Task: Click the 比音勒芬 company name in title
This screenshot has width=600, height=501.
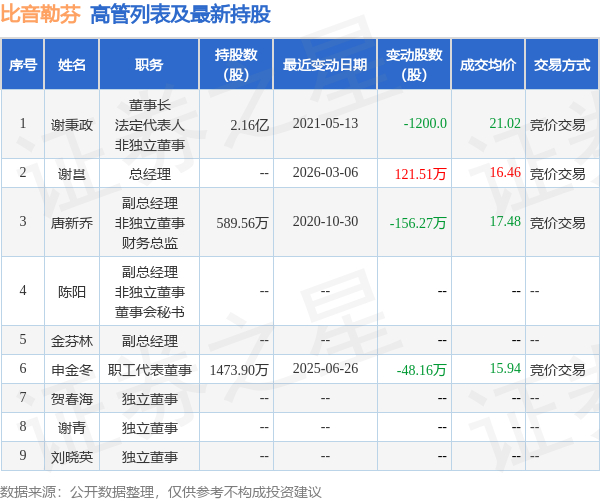Action: tap(40, 14)
